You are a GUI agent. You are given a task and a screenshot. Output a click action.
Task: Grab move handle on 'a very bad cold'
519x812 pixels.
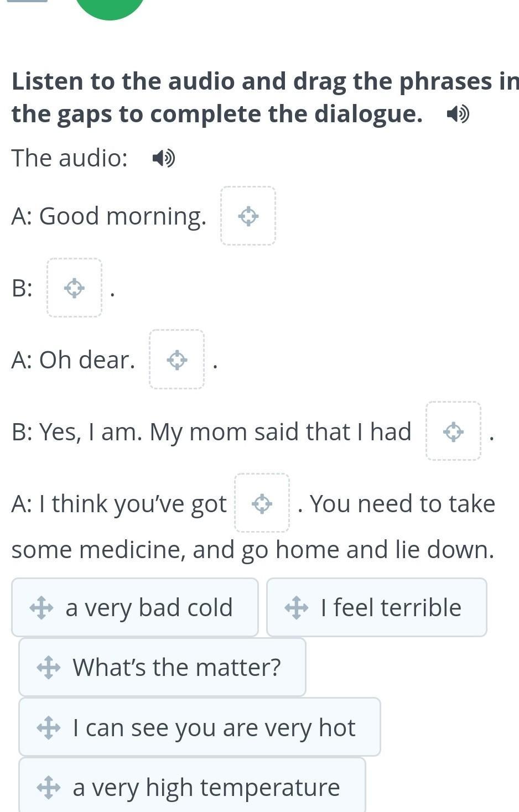(x=41, y=608)
